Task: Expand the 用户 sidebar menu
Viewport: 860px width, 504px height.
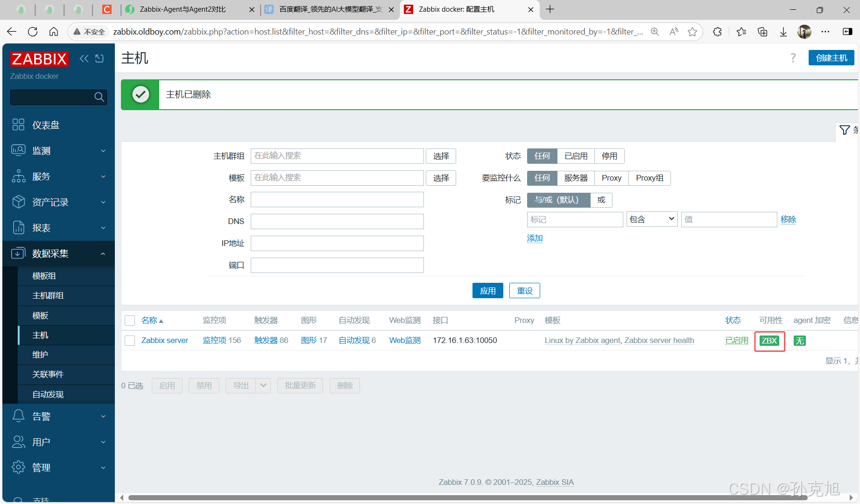Action: pos(58,441)
